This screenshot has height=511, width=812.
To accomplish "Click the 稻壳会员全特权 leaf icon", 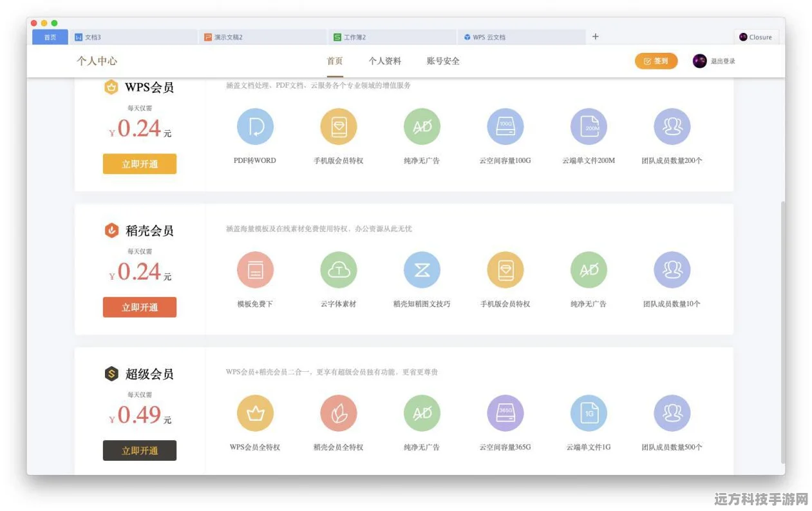I will (339, 413).
